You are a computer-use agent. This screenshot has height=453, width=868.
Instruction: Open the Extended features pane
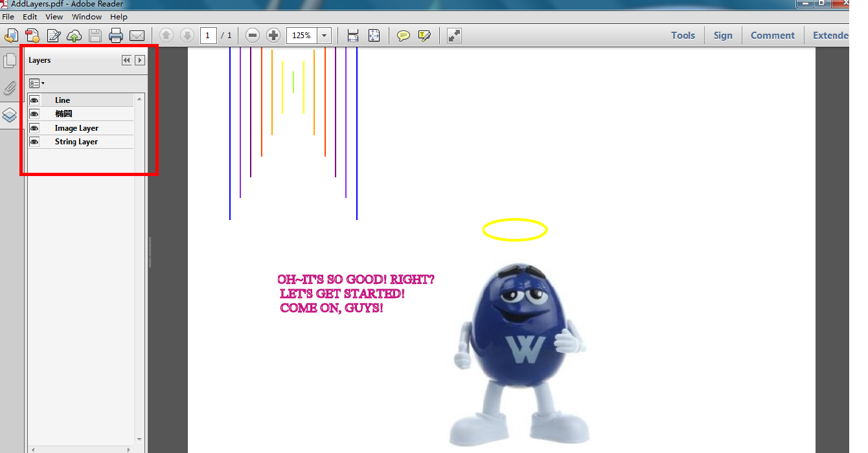[830, 36]
